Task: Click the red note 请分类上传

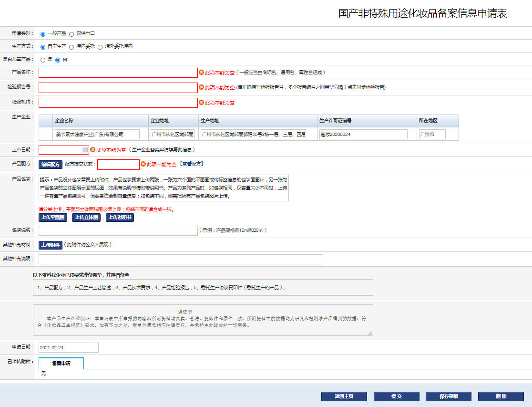Action: click(107, 209)
